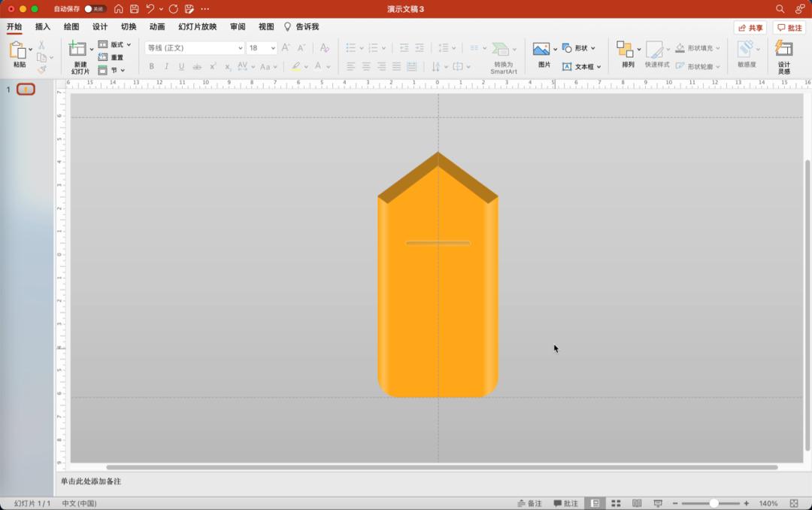
Task: Open 批注 (Comments) from the top right
Action: coord(788,26)
